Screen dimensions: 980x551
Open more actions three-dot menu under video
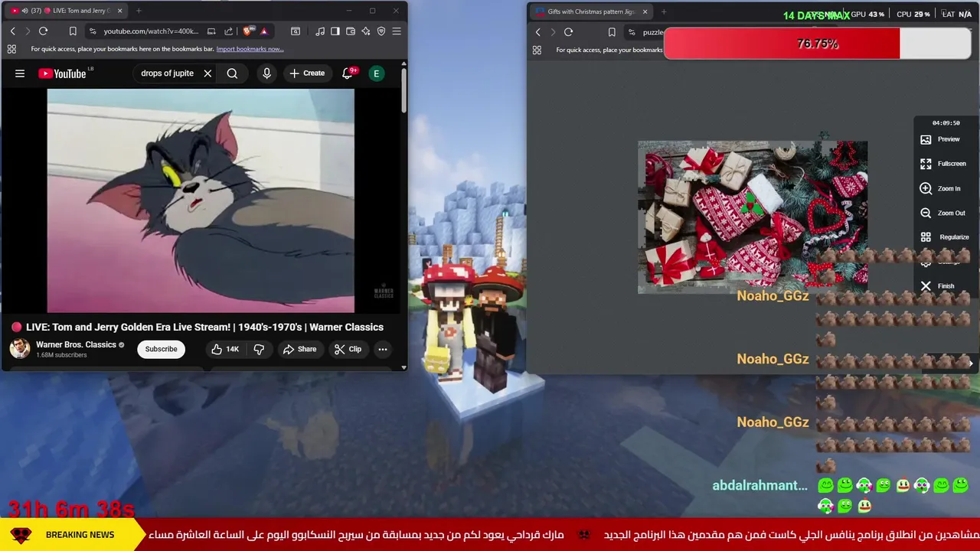click(382, 349)
